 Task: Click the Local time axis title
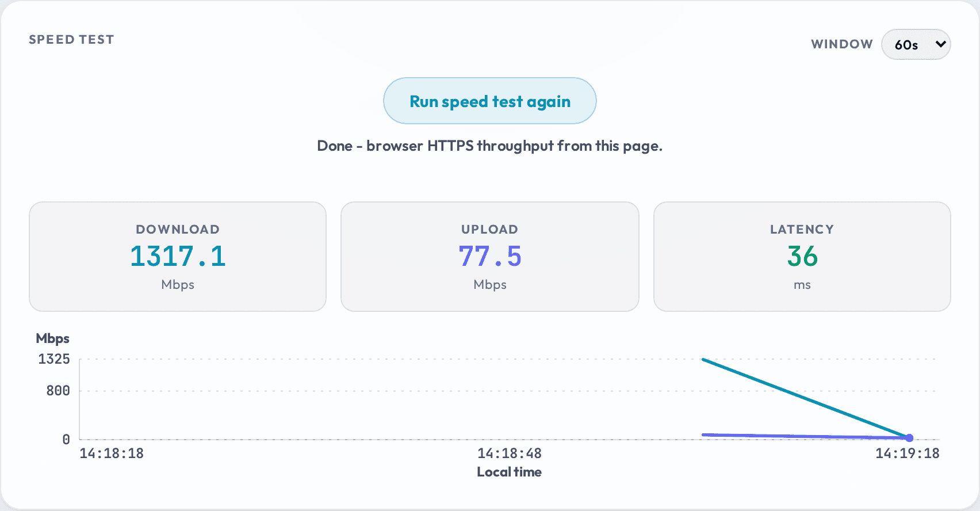509,472
